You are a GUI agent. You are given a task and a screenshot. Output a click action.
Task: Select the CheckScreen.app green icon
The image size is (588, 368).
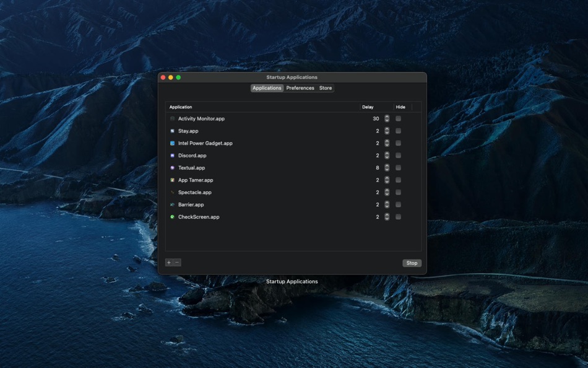click(172, 217)
